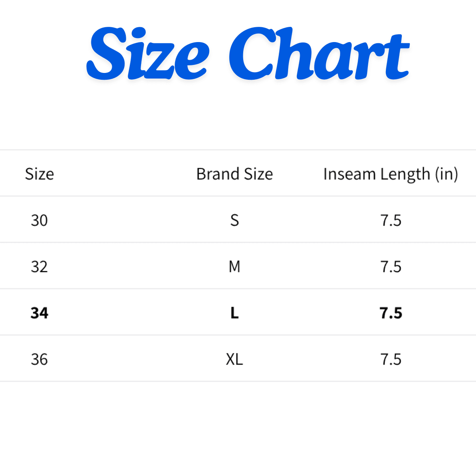Select the size 36 cell
The image size is (476, 476).
[x=39, y=359]
